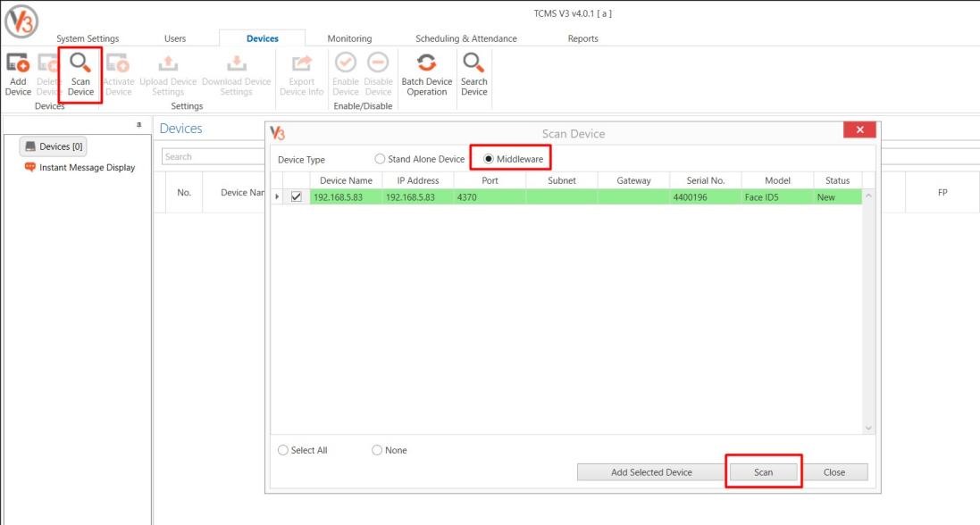This screenshot has height=525, width=980.
Task: Click the No. column header in the Devices table
Action: coord(184,193)
